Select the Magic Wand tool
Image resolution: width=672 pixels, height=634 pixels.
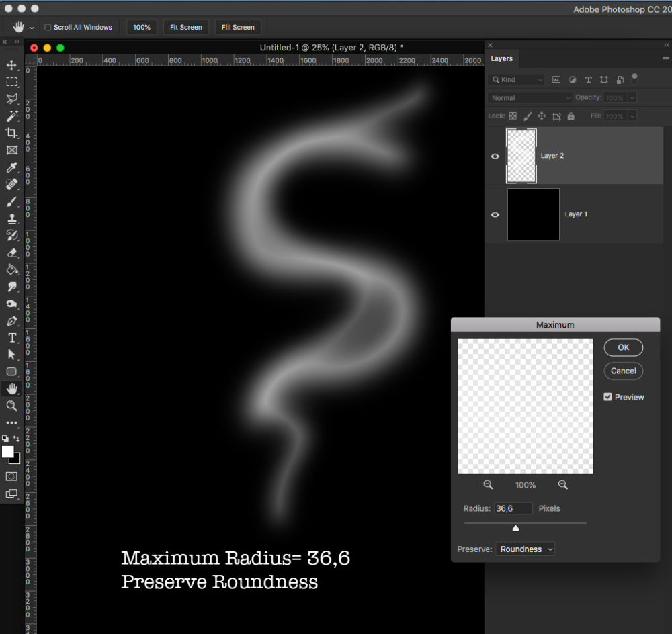(11, 116)
